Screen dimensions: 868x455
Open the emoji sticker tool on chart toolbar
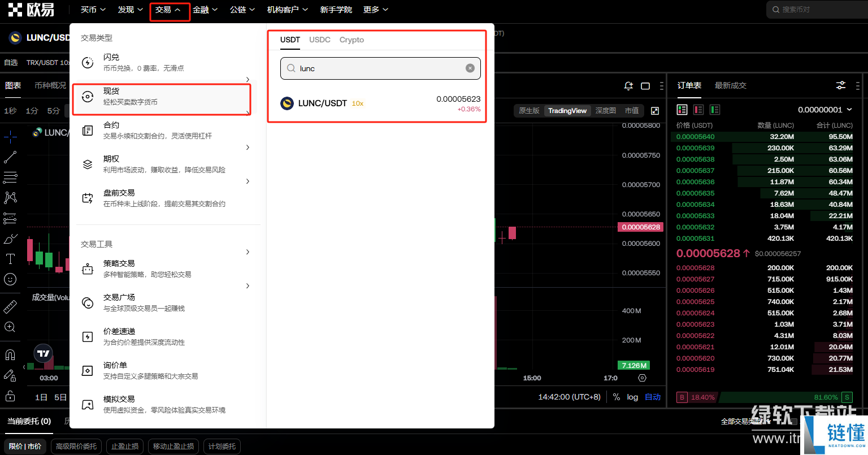tap(10, 279)
